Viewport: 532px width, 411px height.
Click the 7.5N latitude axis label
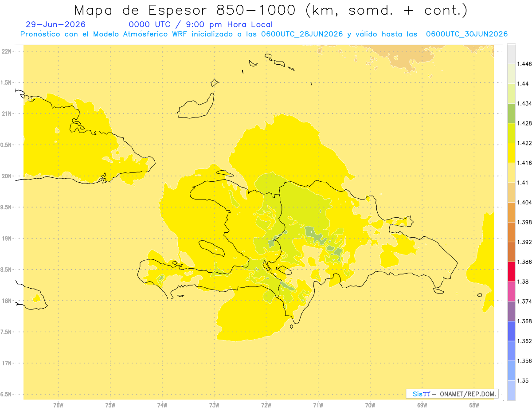coord(6,332)
